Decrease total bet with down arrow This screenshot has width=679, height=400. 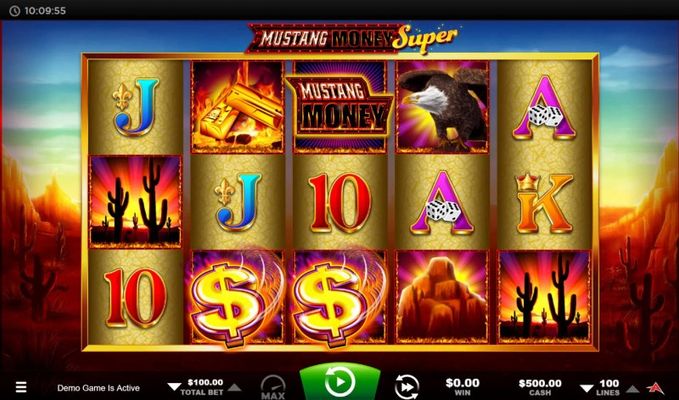174,387
